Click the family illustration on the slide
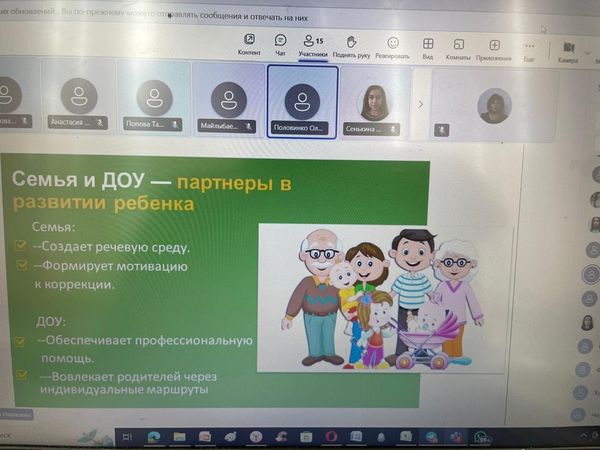 383,296
